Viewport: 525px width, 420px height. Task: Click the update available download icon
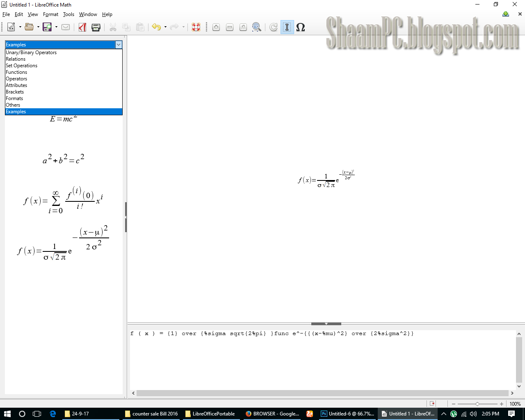click(506, 14)
